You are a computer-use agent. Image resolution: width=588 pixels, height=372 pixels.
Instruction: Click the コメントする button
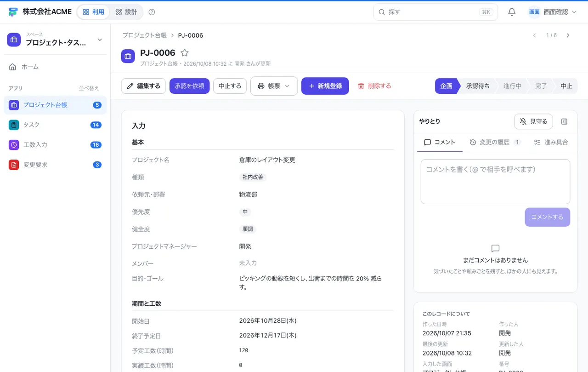(x=548, y=217)
